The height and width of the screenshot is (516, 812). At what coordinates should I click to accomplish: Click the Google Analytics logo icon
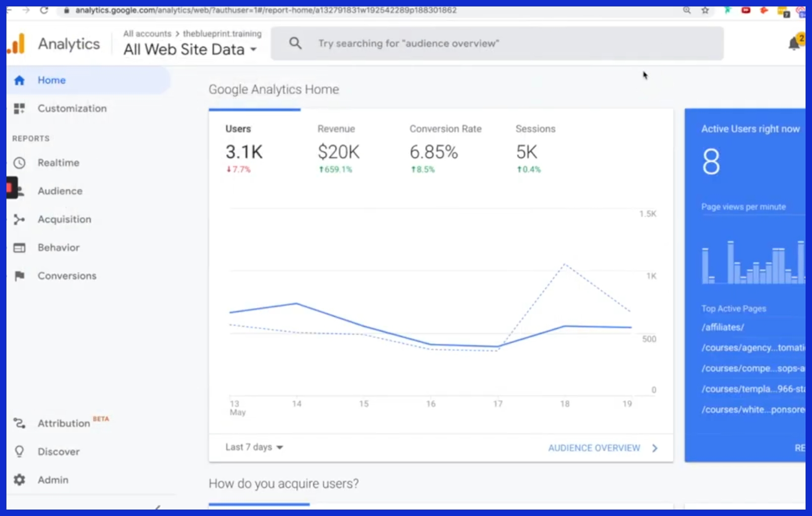[15, 44]
